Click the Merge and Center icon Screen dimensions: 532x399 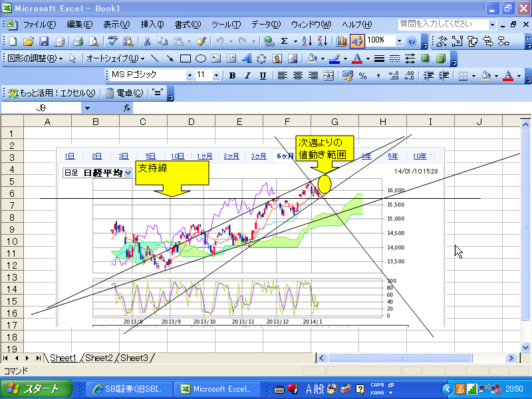[x=329, y=76]
